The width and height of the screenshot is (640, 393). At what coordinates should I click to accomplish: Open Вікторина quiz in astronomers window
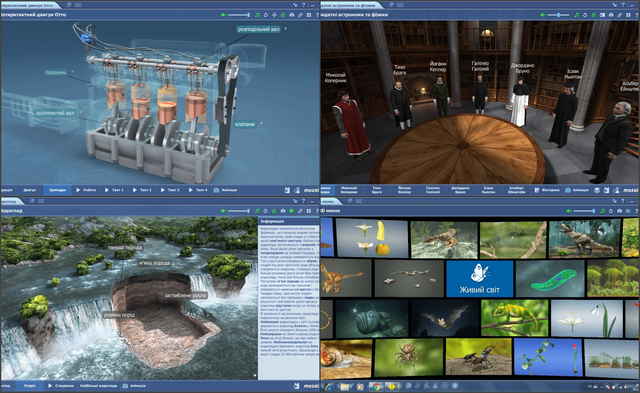coord(547,190)
